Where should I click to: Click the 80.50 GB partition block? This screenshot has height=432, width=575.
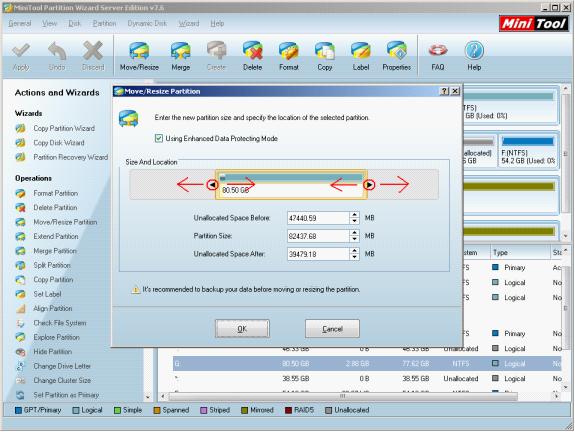(x=291, y=184)
